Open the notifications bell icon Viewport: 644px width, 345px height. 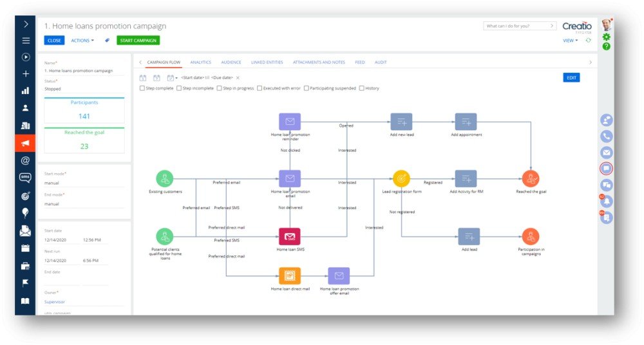(606, 201)
